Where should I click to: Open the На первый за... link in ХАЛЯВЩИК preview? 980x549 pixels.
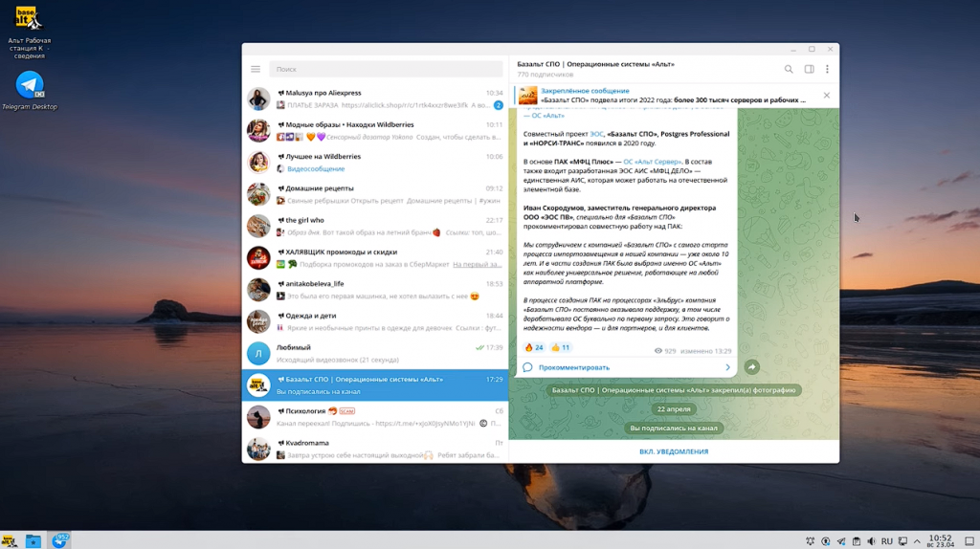478,264
